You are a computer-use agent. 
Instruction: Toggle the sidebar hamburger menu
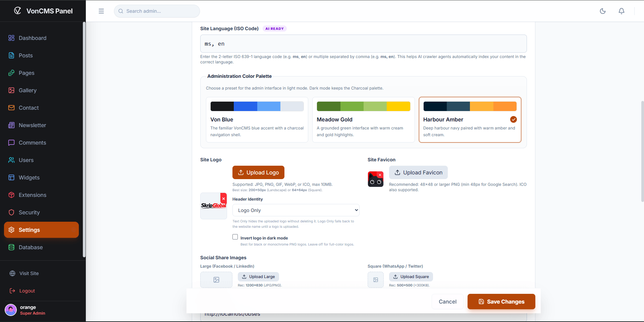tap(101, 11)
